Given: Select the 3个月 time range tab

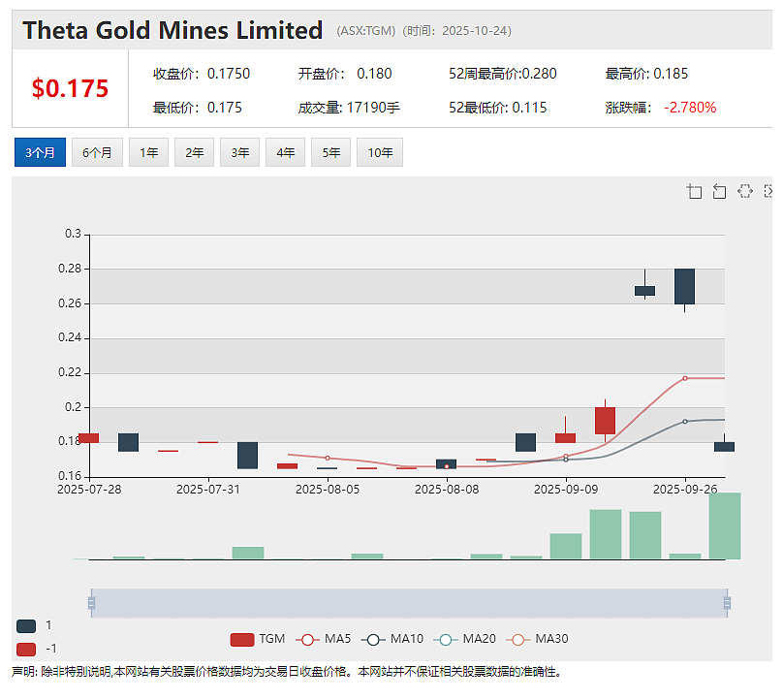Looking at the screenshot, I should pyautogui.click(x=40, y=152).
